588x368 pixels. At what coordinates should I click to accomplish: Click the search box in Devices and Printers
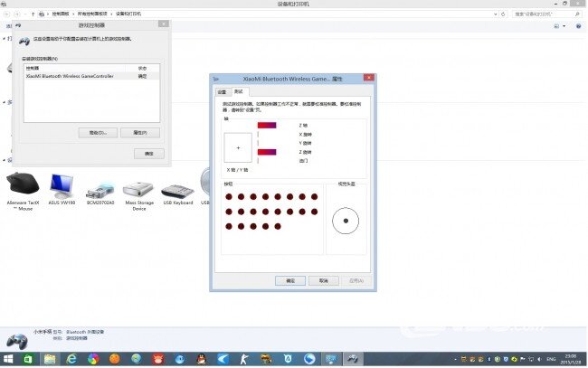[547, 14]
